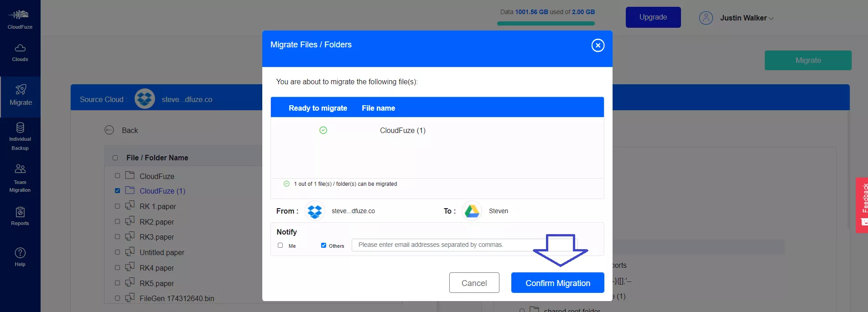Click the email addresses input field
868x312 pixels.
tap(465, 245)
